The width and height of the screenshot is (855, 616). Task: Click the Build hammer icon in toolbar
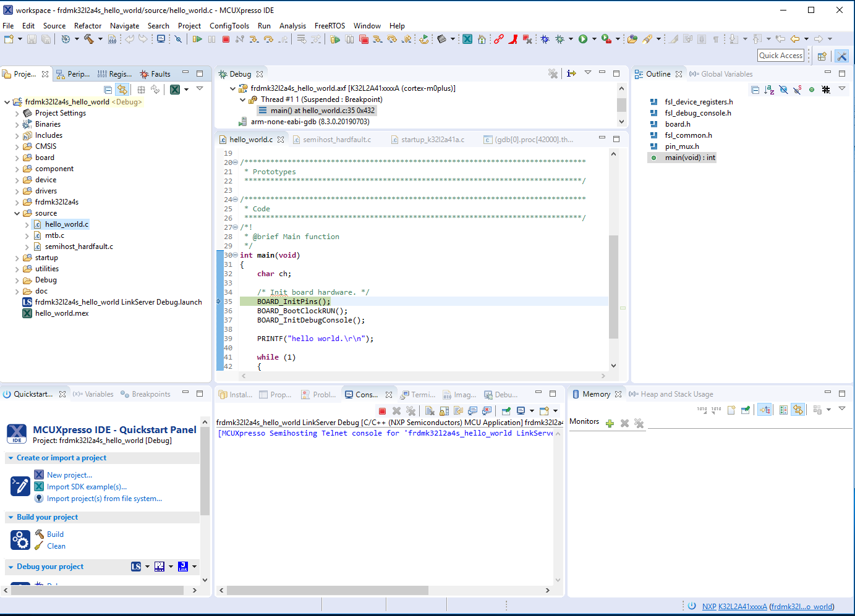click(89, 39)
